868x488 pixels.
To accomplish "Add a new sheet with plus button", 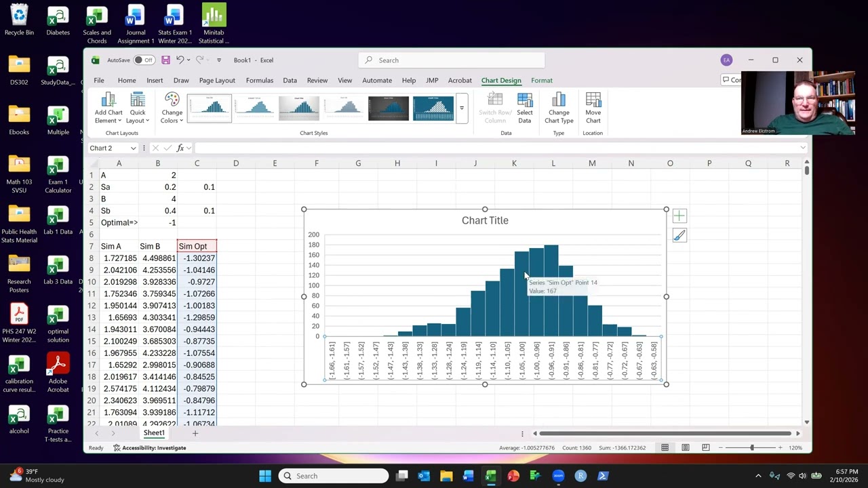I will (x=195, y=433).
